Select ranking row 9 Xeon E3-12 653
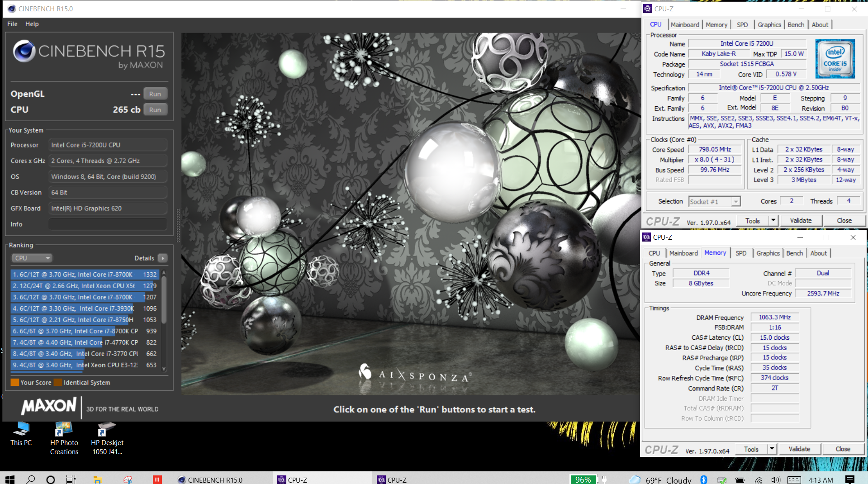 pos(85,365)
